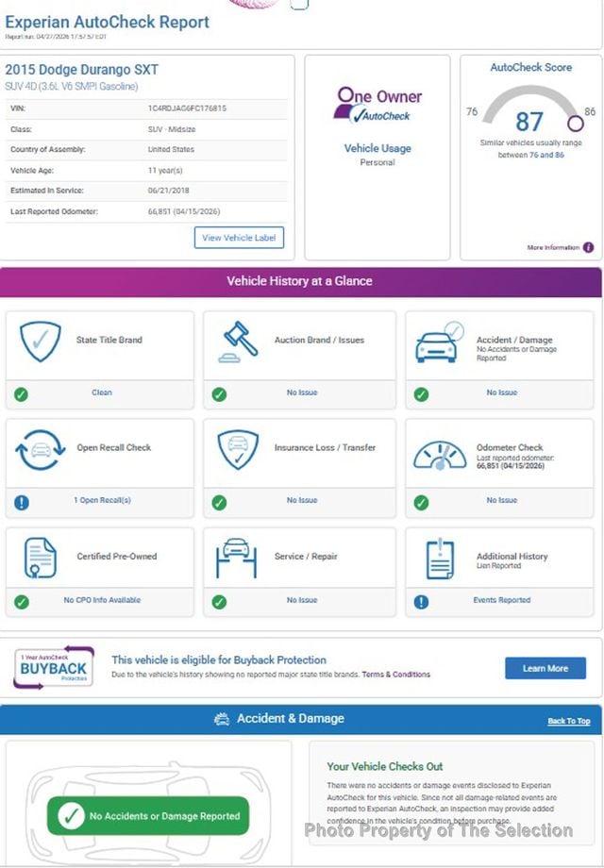
Task: Click the Vehicle Usage heading
Action: pyautogui.click(x=377, y=148)
